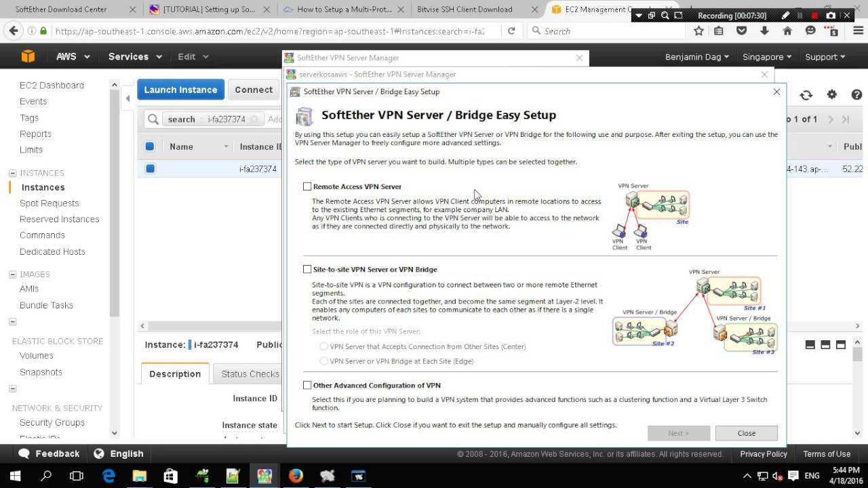This screenshot has width=868, height=488.
Task: Open Firefox from the taskbar
Action: coord(296,476)
